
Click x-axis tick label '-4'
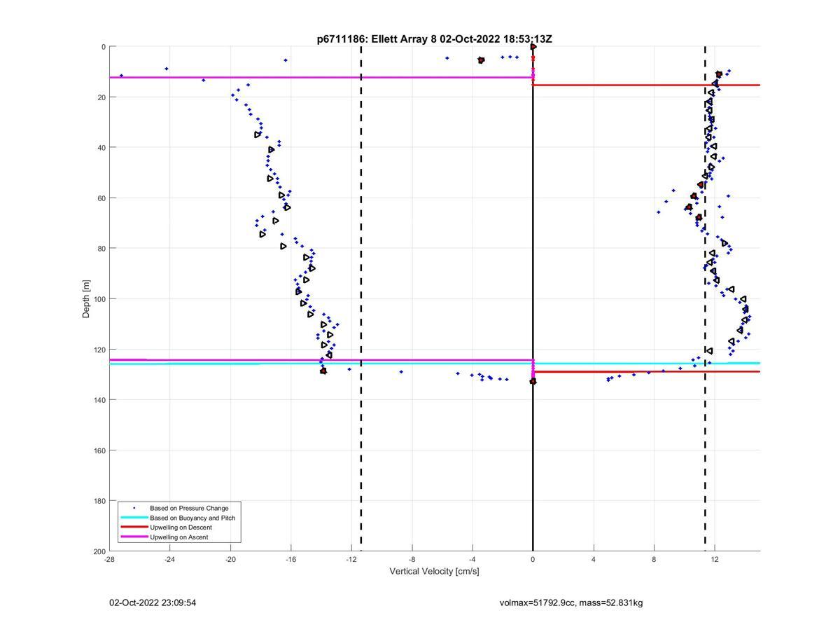[x=472, y=559]
